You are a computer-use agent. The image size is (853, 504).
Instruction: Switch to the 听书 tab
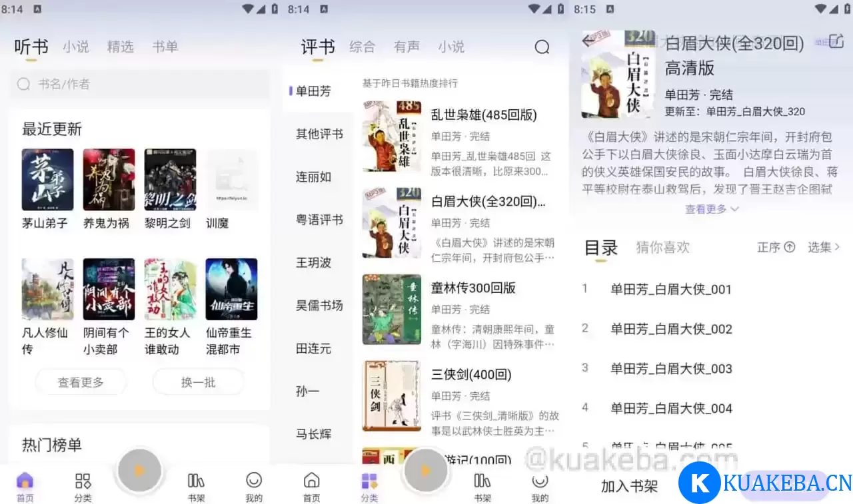coord(31,47)
